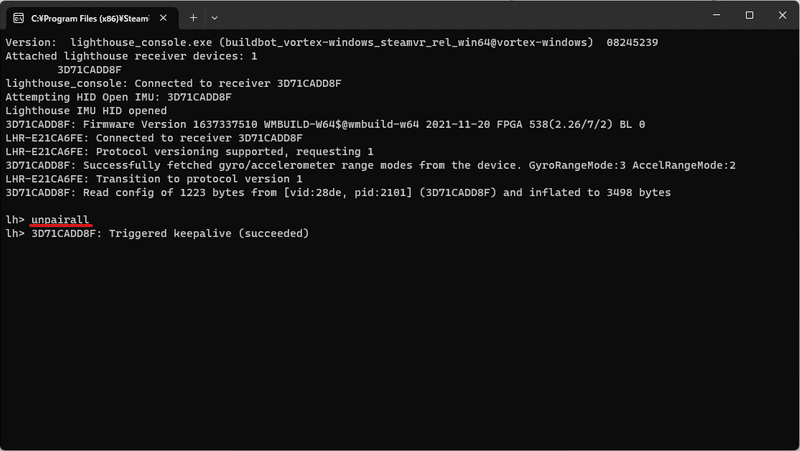Click the indented 3D71CADD8F serial number line
Viewport: 800px width, 451px height.
pyautogui.click(x=89, y=70)
